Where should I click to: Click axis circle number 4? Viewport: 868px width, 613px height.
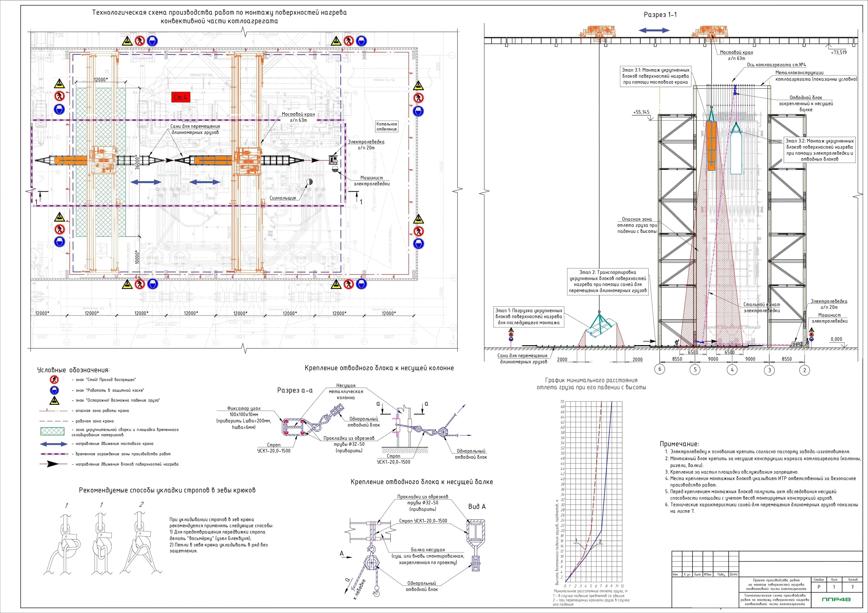tap(732, 370)
